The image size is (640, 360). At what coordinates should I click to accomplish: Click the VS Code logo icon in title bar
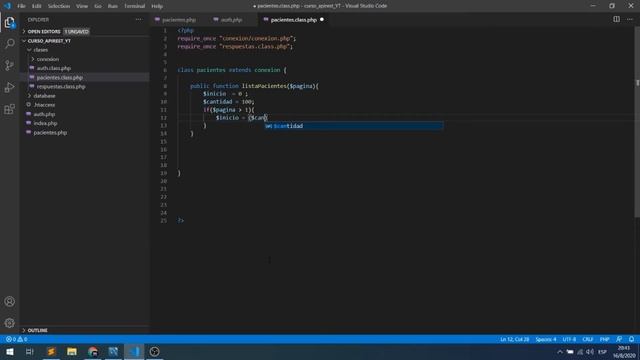[x=7, y=6]
